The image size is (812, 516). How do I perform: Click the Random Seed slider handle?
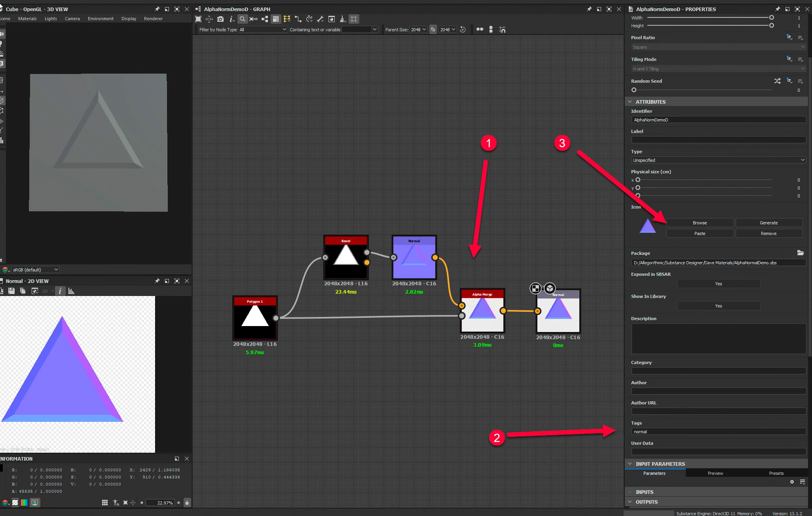pyautogui.click(x=634, y=90)
